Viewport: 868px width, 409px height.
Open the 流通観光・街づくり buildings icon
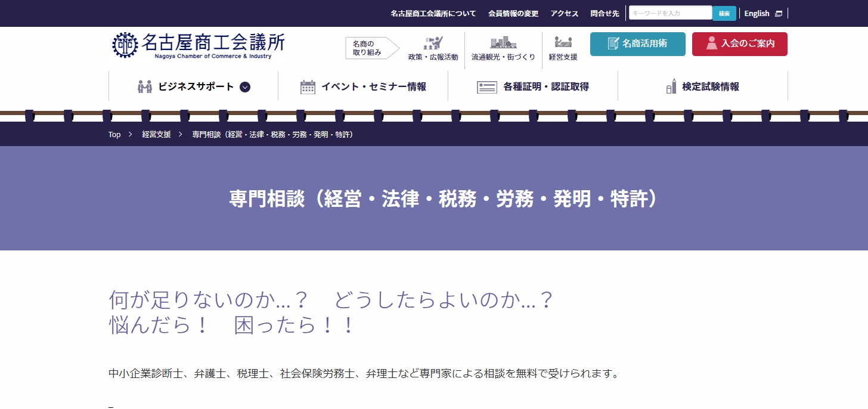click(x=503, y=43)
